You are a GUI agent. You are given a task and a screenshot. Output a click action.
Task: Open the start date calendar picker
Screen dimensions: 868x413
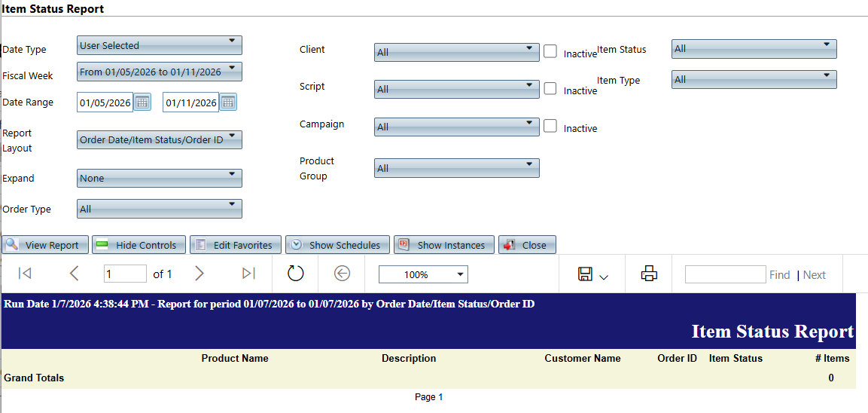(x=143, y=102)
